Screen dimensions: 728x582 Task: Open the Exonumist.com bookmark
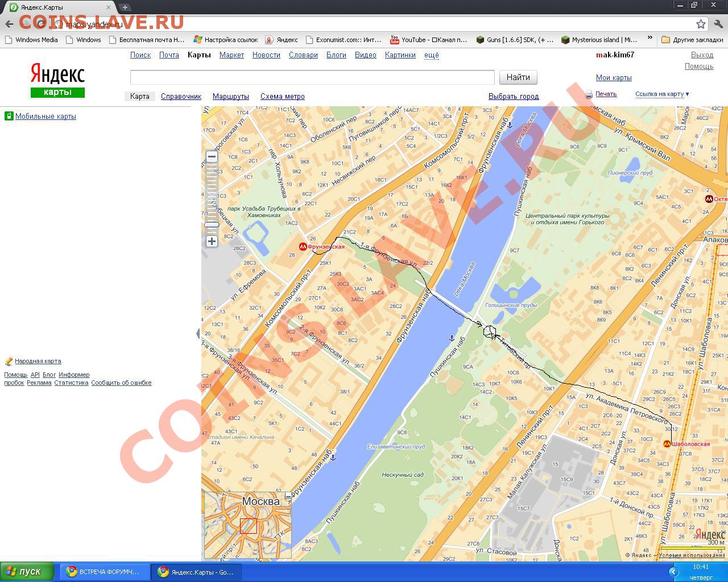click(344, 40)
